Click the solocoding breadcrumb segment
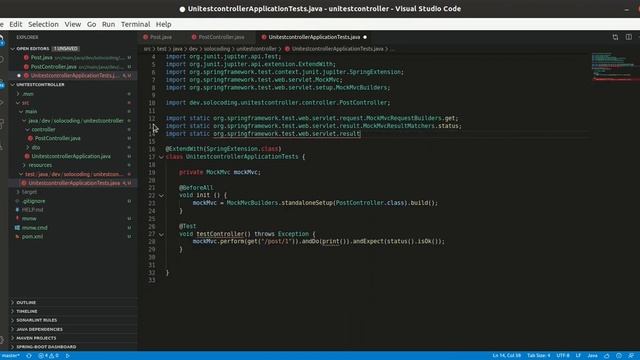This screenshot has height=360, width=640. pos(217,49)
